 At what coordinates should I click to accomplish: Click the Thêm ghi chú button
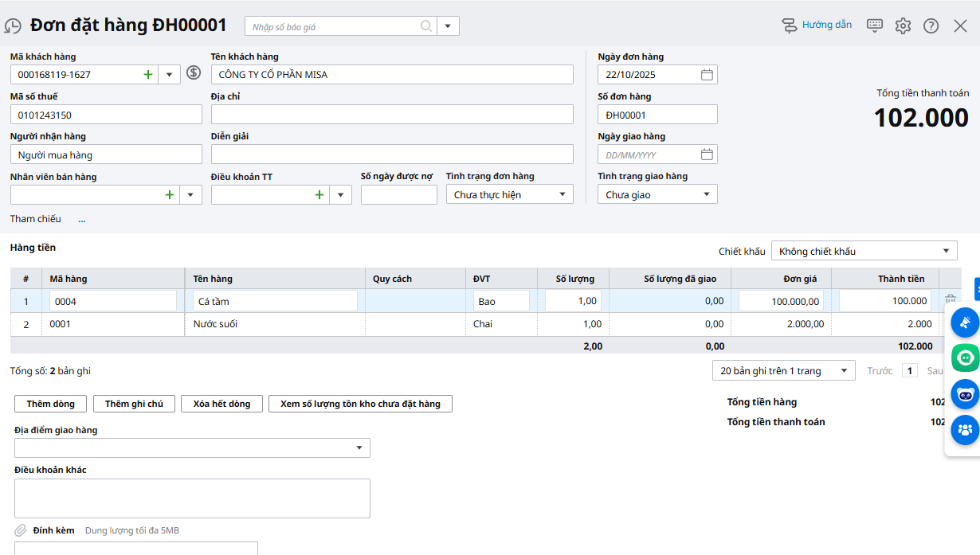click(x=134, y=404)
